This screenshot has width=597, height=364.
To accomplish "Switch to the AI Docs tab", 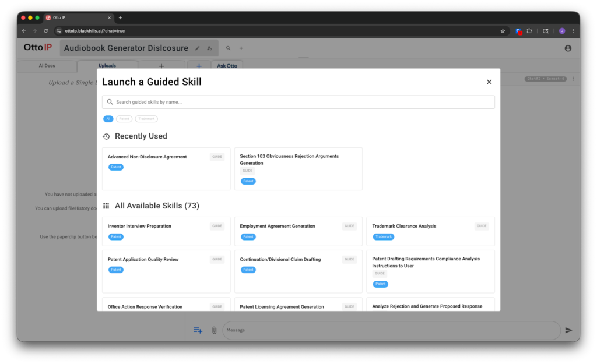I will pos(47,66).
